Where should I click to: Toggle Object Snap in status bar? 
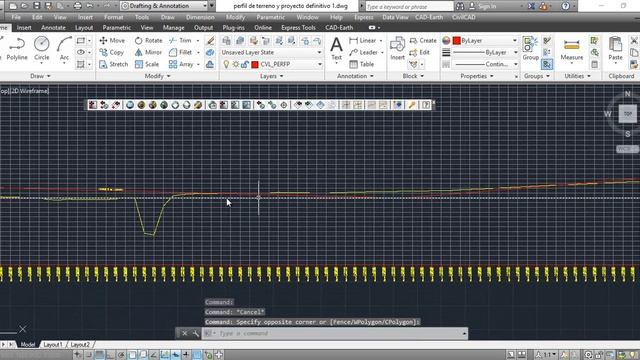(x=132, y=355)
